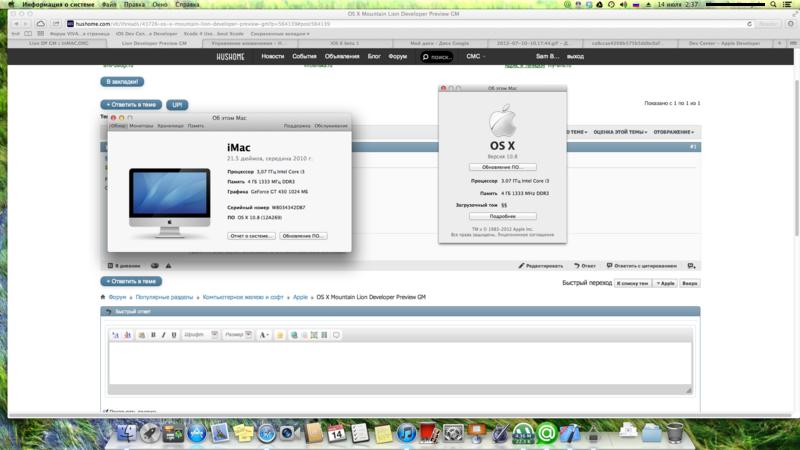This screenshot has width=800, height=450.
Task: Click Russian flag input source icon
Action: (x=636, y=4)
